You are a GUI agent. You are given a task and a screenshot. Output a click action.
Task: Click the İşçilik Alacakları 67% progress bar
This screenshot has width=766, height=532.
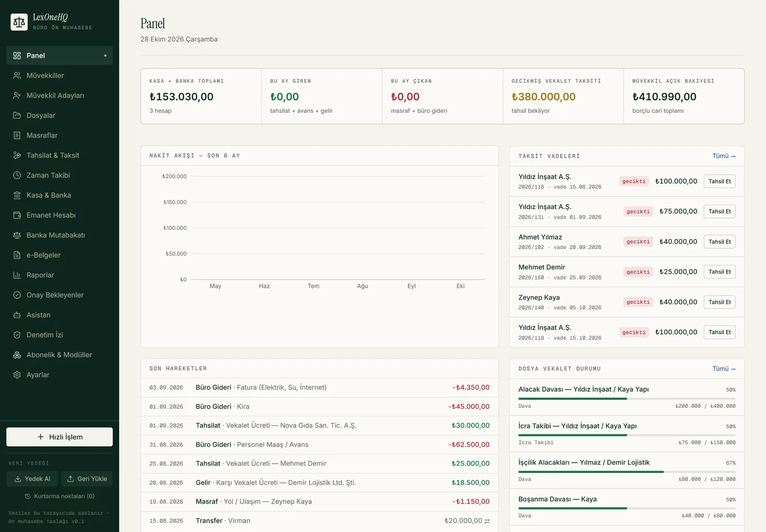pyautogui.click(x=627, y=472)
